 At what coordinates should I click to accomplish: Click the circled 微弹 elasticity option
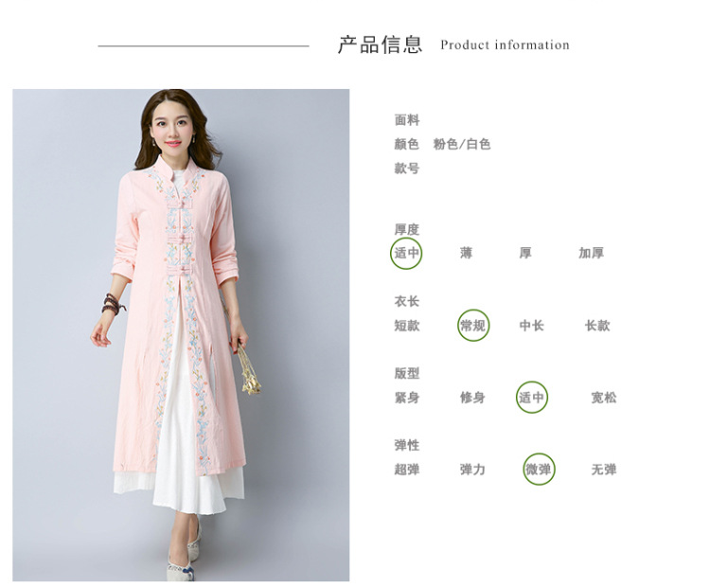point(539,469)
